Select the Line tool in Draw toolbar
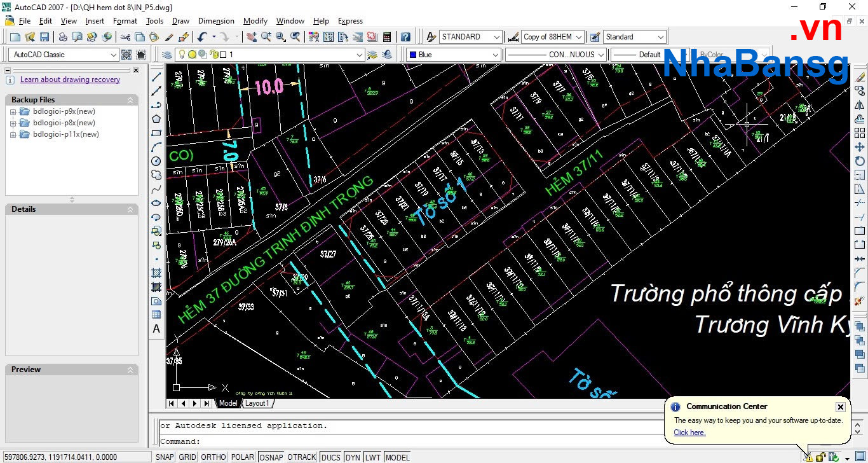Image resolution: width=868 pixels, height=463 pixels. 156,77
